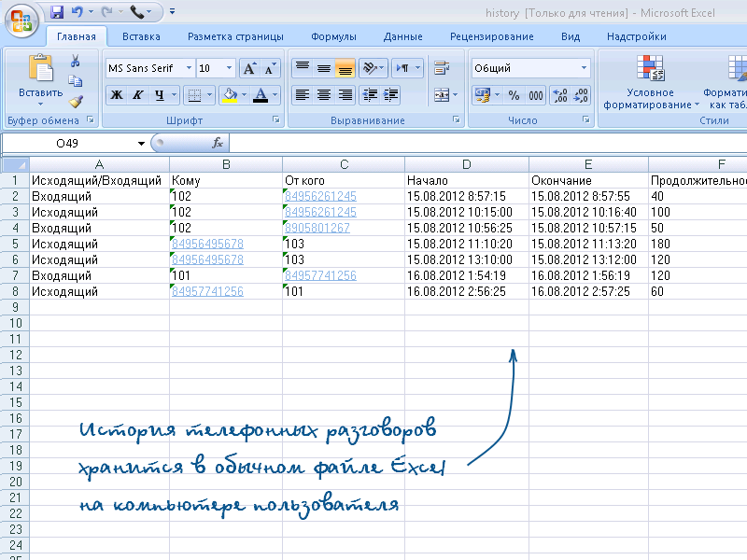The width and height of the screenshot is (747, 560).
Task: Open the Общий number format dropdown
Action: [585, 68]
